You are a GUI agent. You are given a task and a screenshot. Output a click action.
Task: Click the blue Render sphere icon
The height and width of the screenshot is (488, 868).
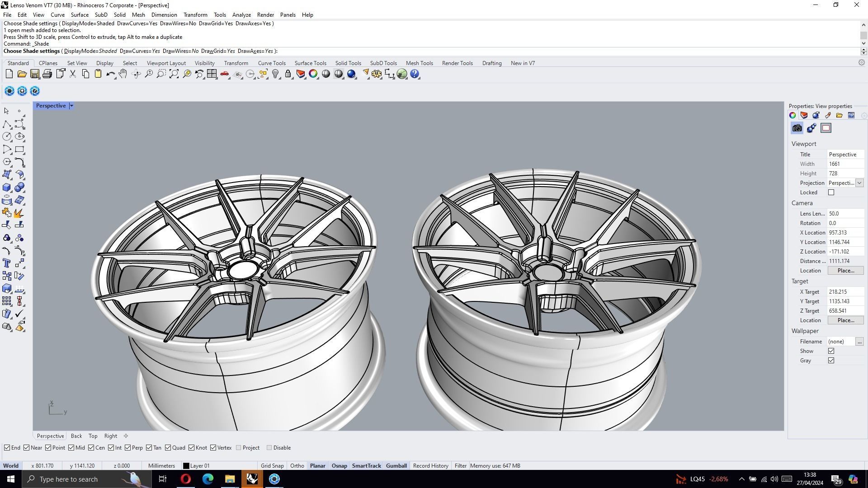pyautogui.click(x=351, y=74)
